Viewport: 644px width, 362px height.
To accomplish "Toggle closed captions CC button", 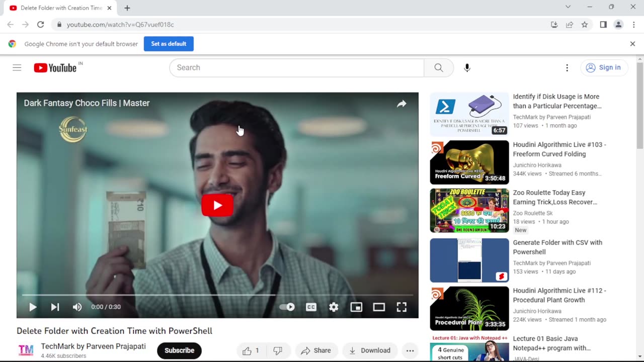I will 311,307.
